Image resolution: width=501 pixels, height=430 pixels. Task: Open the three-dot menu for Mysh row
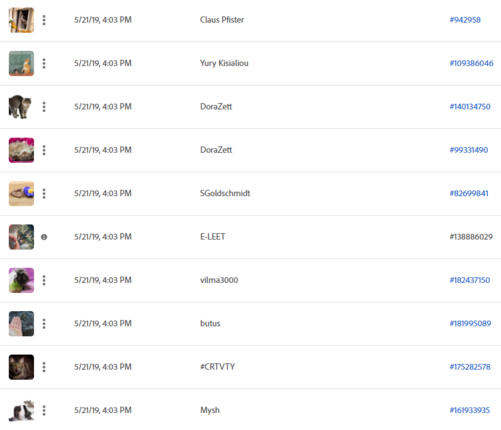(44, 410)
